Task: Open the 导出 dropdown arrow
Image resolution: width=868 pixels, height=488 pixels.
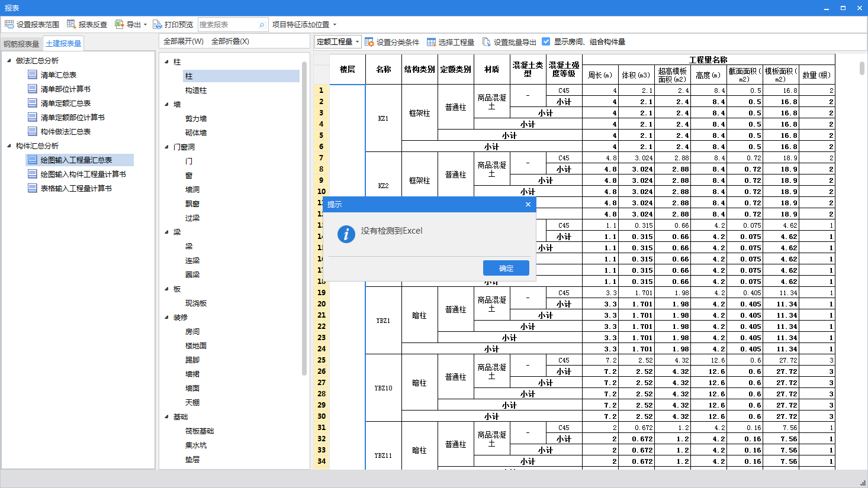Action: tap(145, 25)
